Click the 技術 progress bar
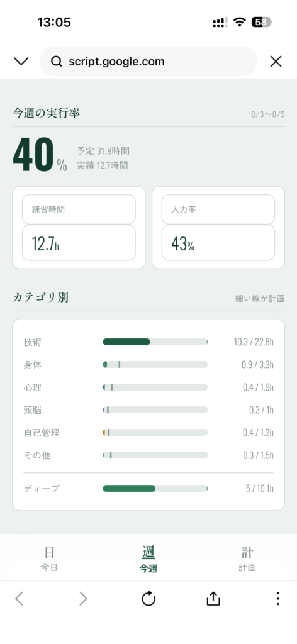The image size is (297, 644). [x=155, y=341]
